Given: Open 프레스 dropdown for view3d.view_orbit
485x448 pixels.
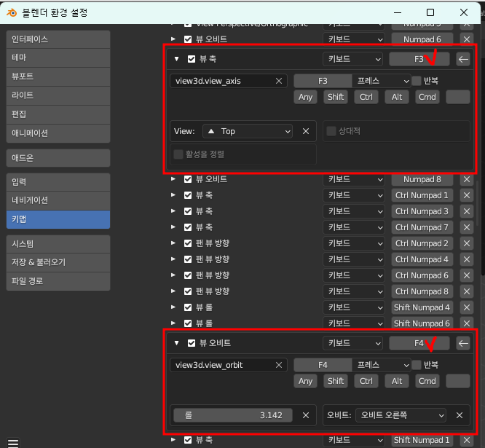Looking at the screenshot, I should pyautogui.click(x=382, y=365).
